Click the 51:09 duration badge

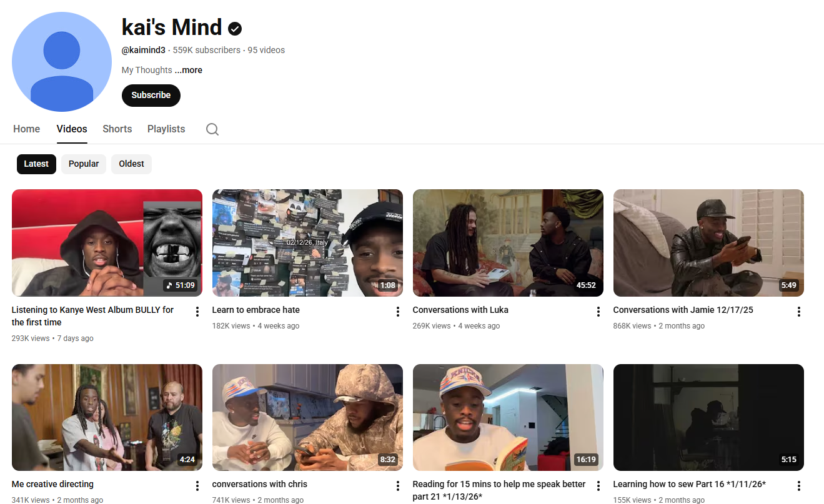coord(180,285)
